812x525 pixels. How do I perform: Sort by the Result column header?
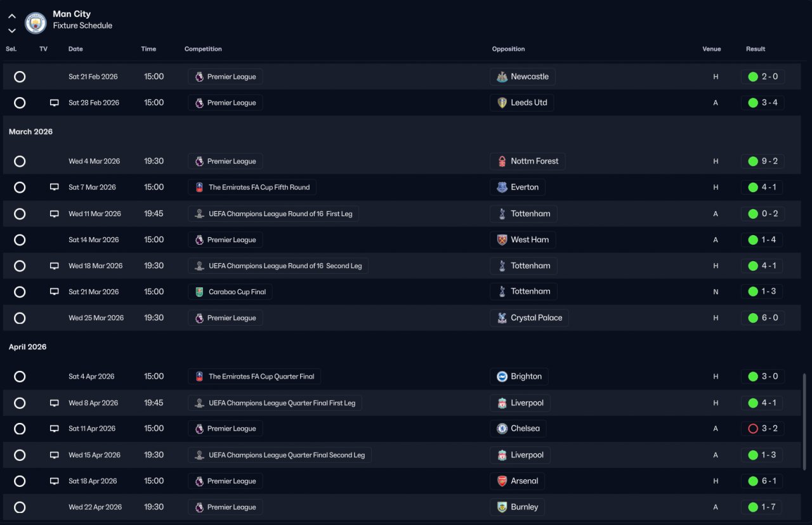(756, 49)
